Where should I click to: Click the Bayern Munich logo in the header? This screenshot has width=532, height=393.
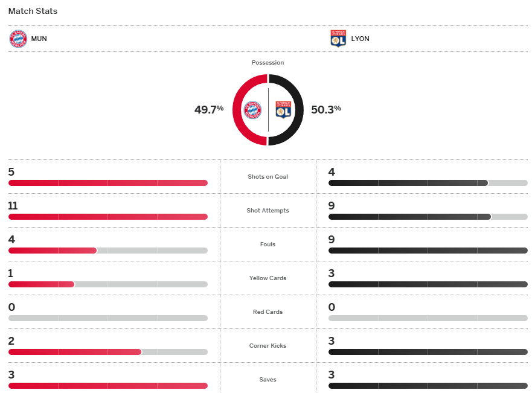(18, 39)
